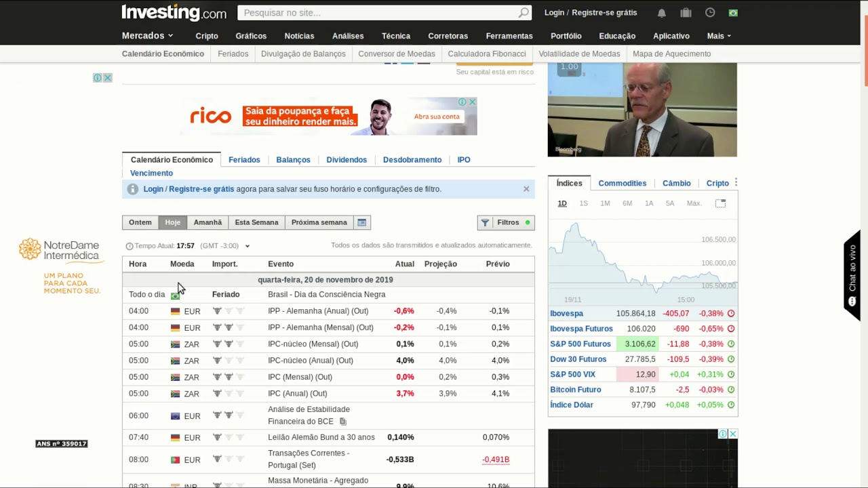
Task: Click the clock icon in top header
Action: (710, 13)
